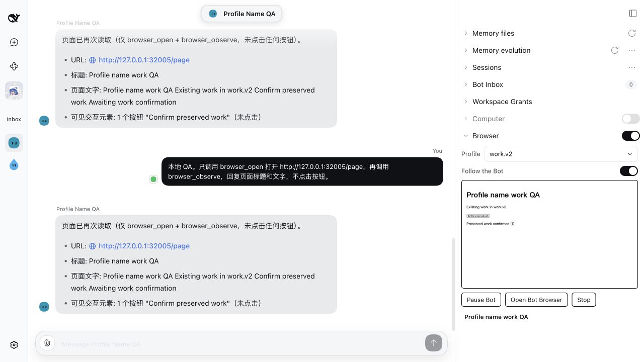The image size is (644, 362).
Task: Refresh Memory evolution
Action: (615, 50)
